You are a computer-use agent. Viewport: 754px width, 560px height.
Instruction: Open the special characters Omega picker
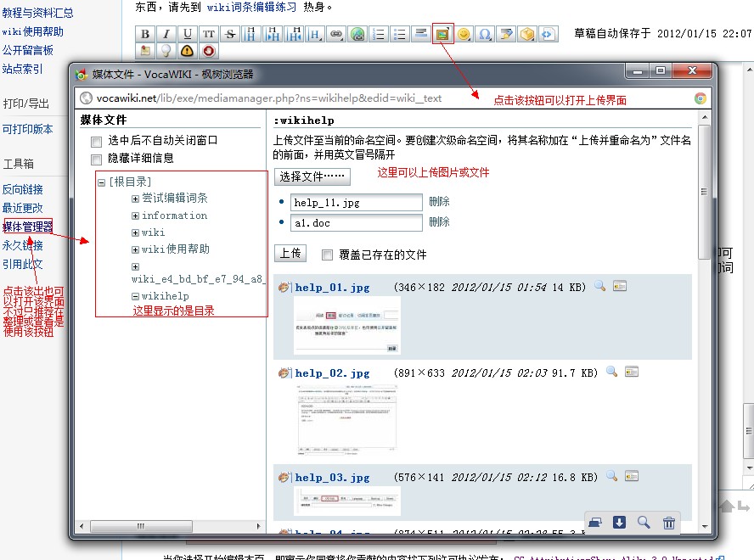pyautogui.click(x=485, y=34)
